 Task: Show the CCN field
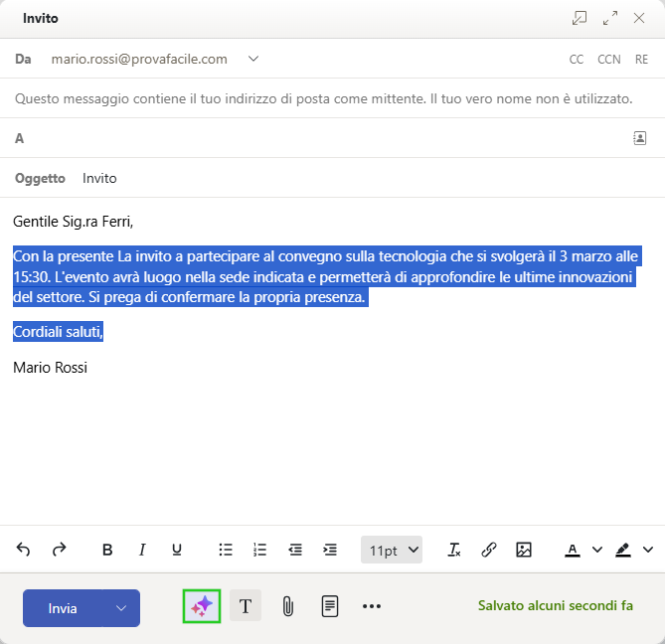click(608, 60)
